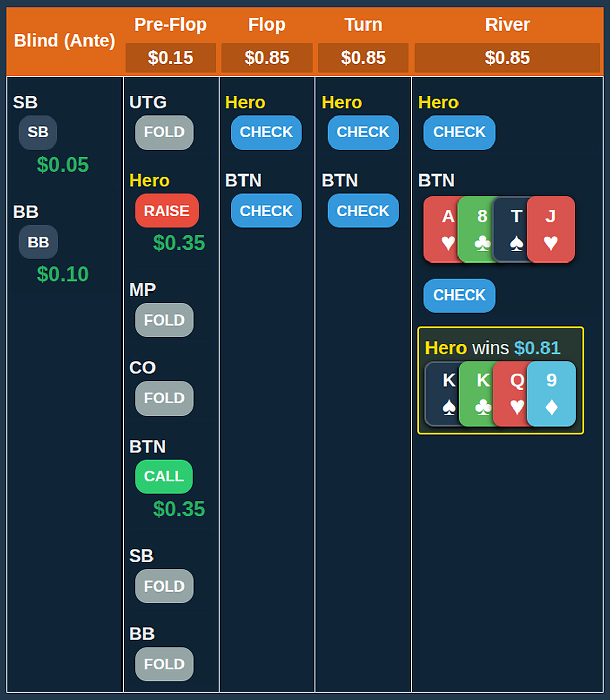
Task: Click Hero's CHECK on the turn
Action: [x=363, y=132]
